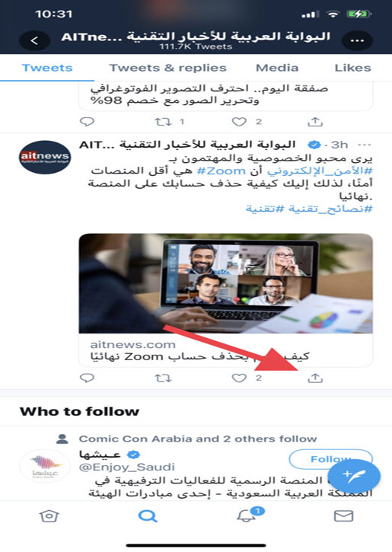Follow the @Enjoy_Saudi account

pyautogui.click(x=331, y=459)
